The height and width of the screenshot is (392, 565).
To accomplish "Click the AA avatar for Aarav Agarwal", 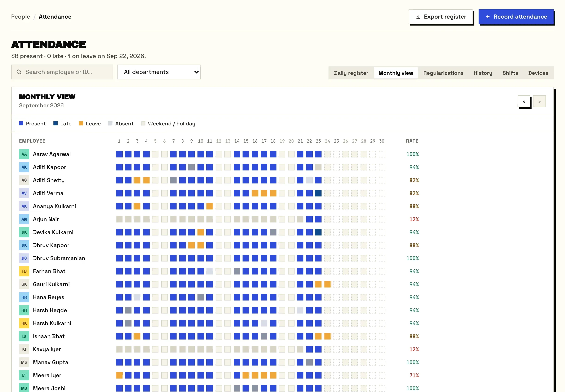I will click(24, 154).
